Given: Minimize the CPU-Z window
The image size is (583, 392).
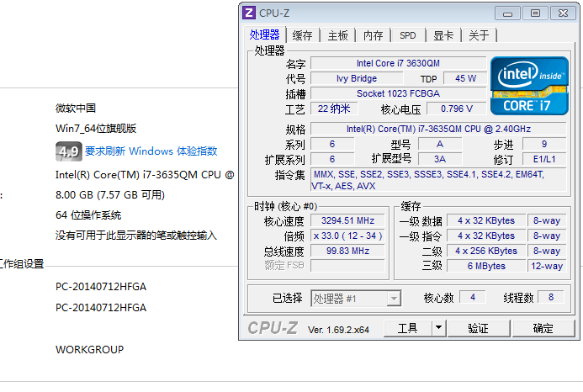Looking at the screenshot, I should [x=507, y=13].
